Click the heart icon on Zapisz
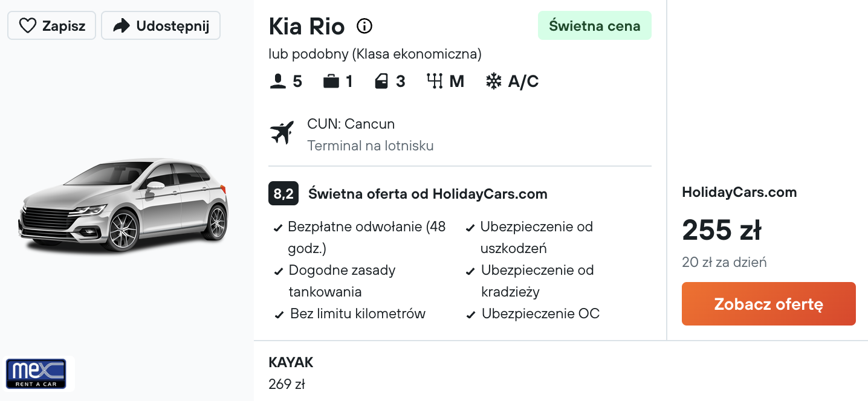Viewport: 868px width, 401px height. pos(28,25)
